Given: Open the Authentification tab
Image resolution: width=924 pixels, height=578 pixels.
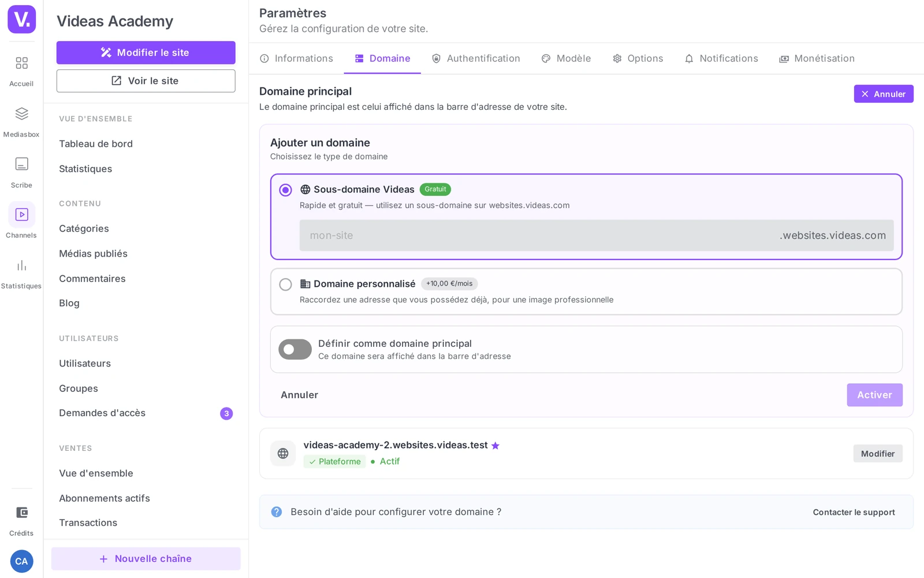Looking at the screenshot, I should click(x=476, y=58).
